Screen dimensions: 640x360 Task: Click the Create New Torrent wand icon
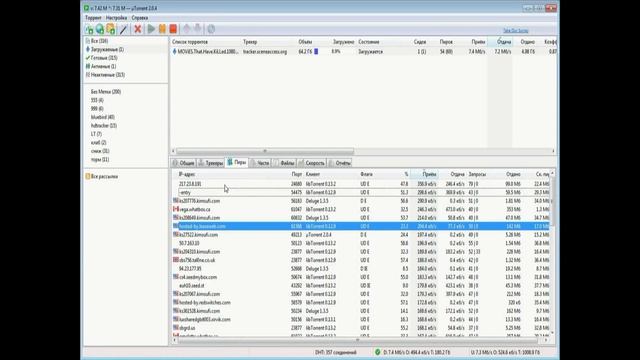click(x=123, y=29)
